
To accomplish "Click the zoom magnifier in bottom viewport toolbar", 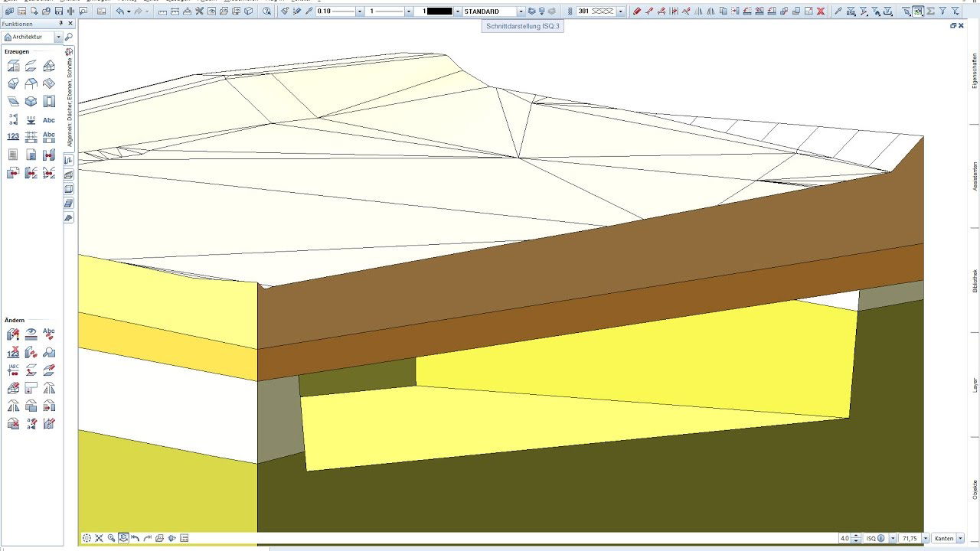I will [x=111, y=538].
